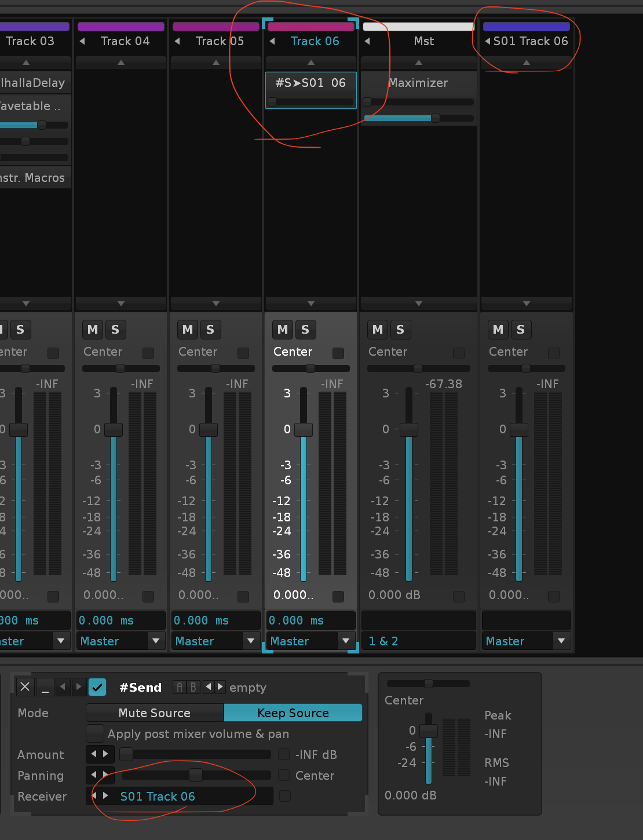Open Track 04 output routing dropdown

155,641
